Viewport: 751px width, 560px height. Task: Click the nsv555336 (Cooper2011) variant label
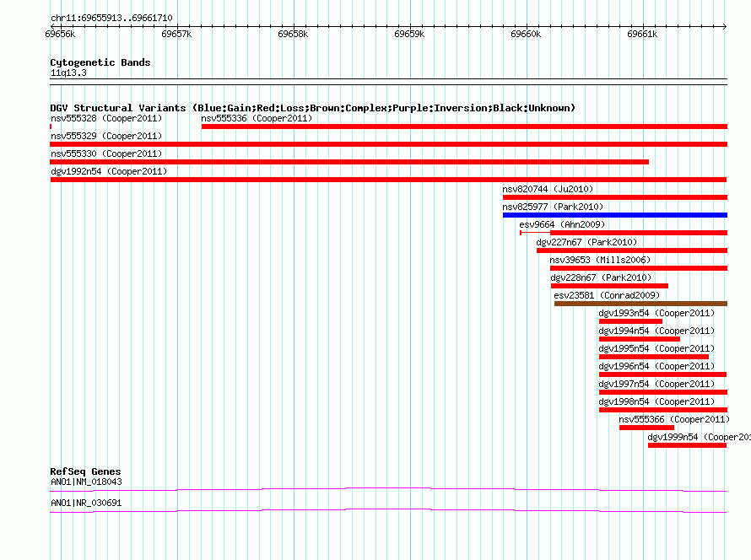click(x=257, y=118)
